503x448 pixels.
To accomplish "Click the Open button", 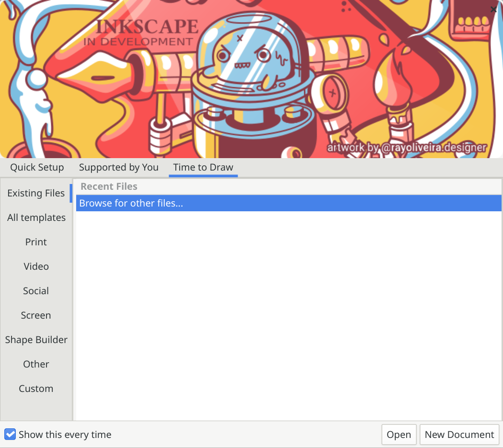I will click(x=399, y=435).
